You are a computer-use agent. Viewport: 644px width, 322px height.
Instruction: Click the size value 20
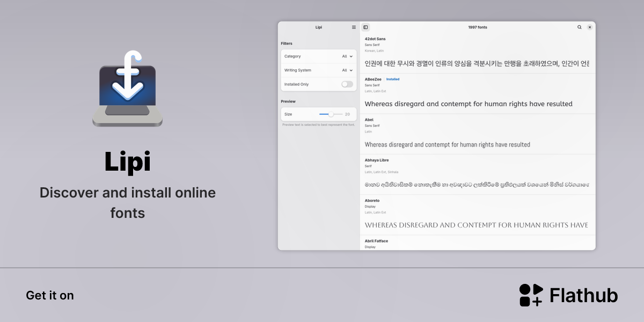click(x=347, y=114)
